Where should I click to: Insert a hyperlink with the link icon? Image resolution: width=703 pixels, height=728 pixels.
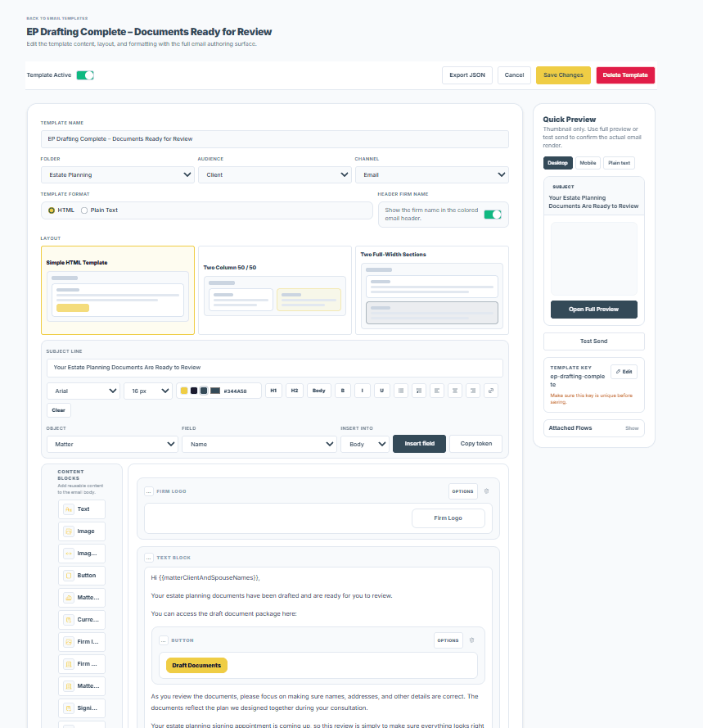coord(491,391)
